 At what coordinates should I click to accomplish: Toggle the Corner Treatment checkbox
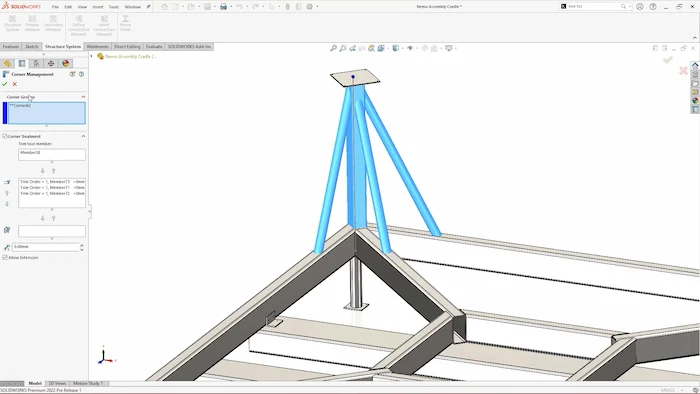coord(5,136)
